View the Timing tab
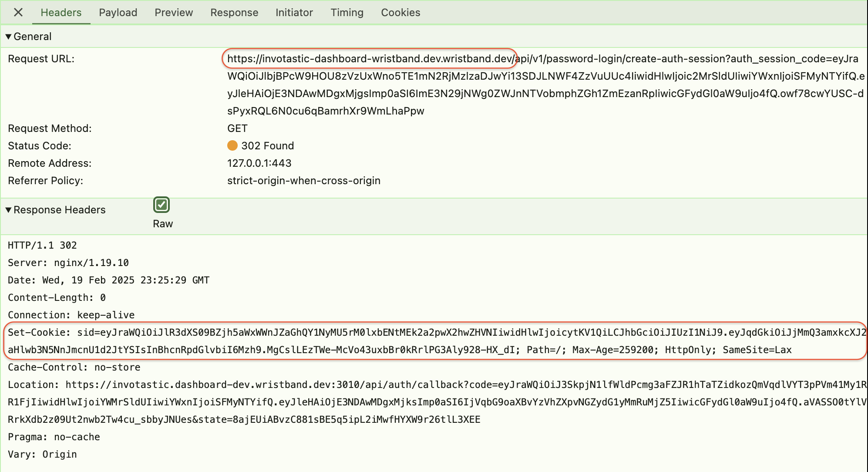The width and height of the screenshot is (868, 472). pyautogui.click(x=347, y=12)
